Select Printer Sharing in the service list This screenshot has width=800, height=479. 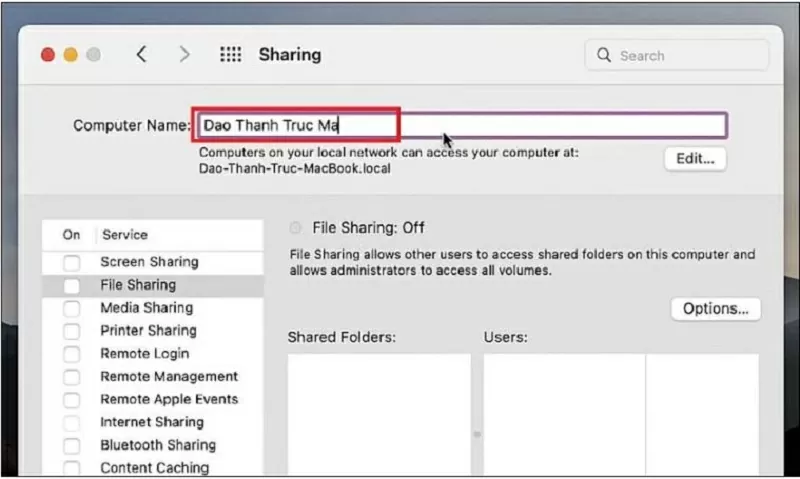[x=153, y=331]
